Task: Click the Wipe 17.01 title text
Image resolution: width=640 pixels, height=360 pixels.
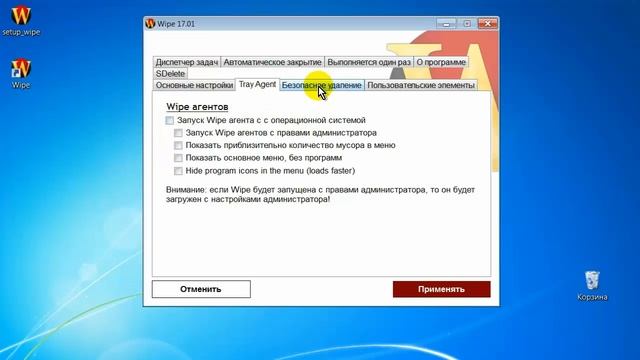Action: click(x=176, y=24)
